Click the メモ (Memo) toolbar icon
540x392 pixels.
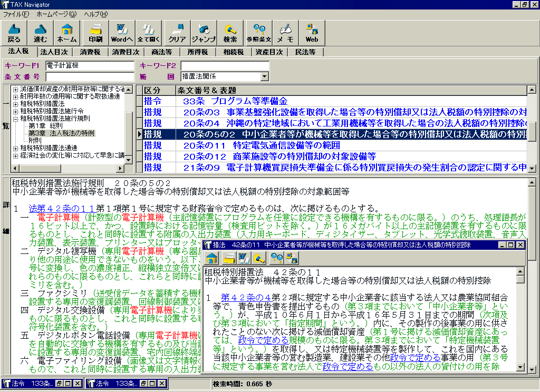click(x=285, y=33)
